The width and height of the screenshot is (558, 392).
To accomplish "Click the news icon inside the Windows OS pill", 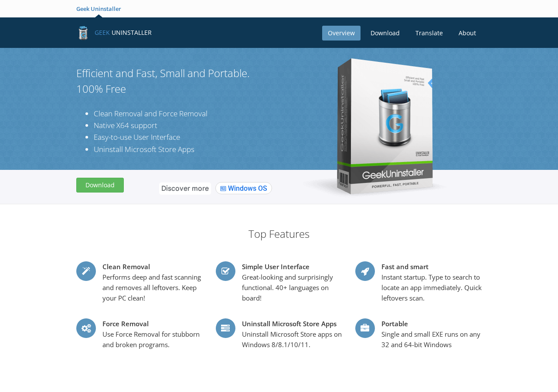I will coord(223,188).
